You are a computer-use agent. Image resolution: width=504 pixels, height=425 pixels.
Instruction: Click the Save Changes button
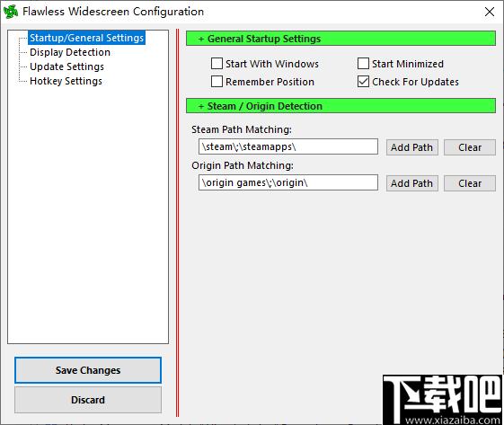tap(88, 370)
